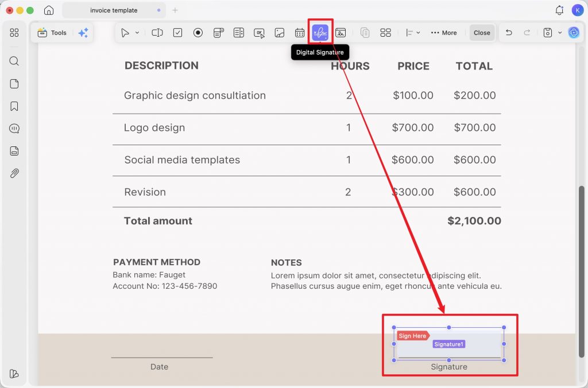Viewport: 588px width, 388px height.
Task: Open the bookmarks panel
Action: coord(14,106)
